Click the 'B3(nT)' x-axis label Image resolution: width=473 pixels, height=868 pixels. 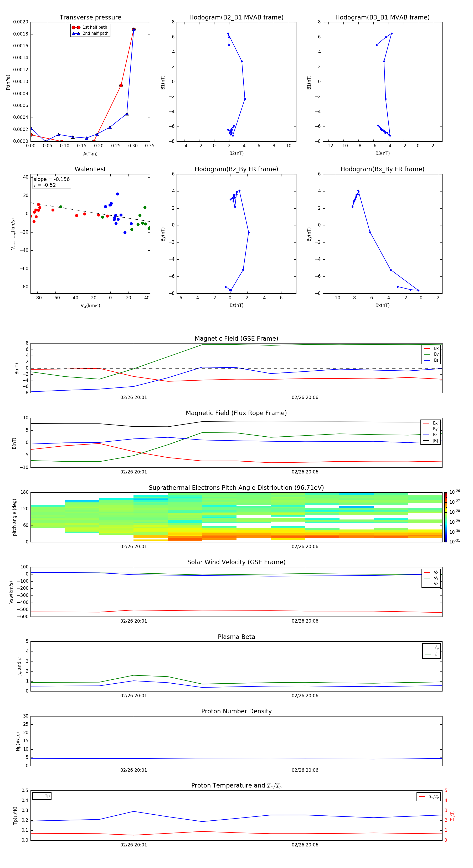382,153
